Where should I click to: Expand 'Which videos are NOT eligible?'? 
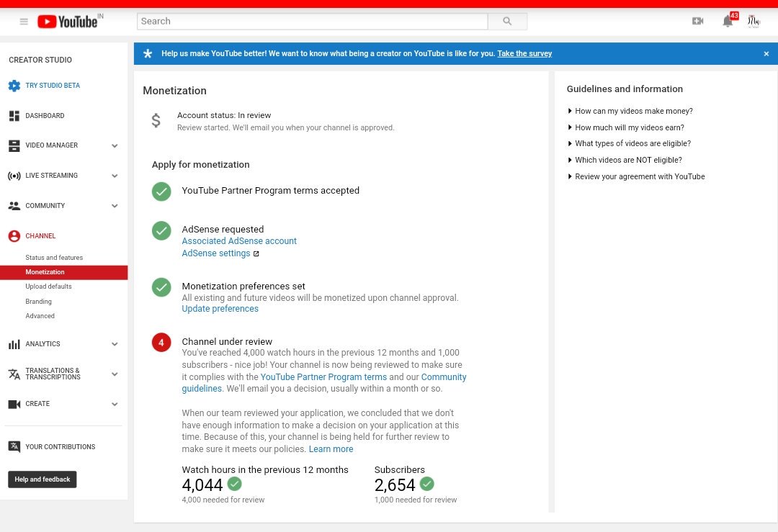(x=625, y=160)
